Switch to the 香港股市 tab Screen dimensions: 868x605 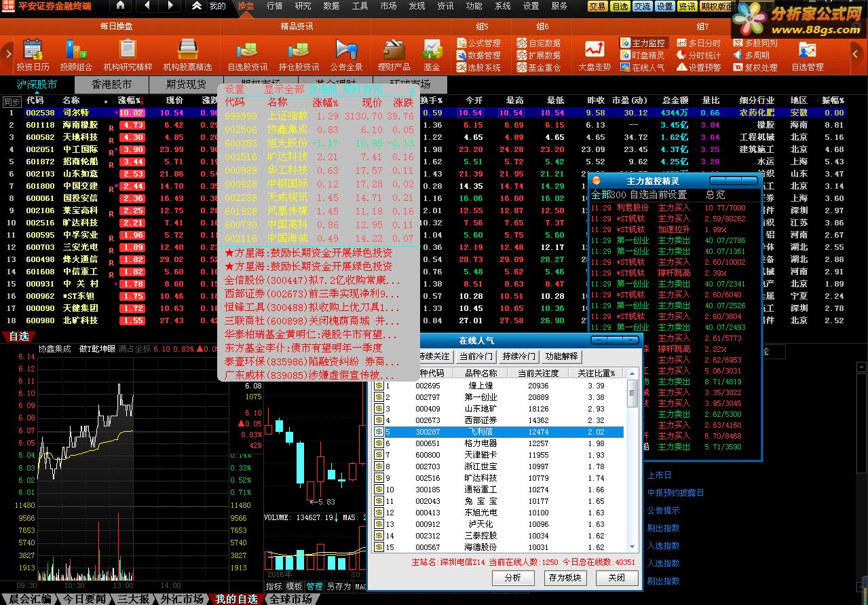tap(111, 84)
